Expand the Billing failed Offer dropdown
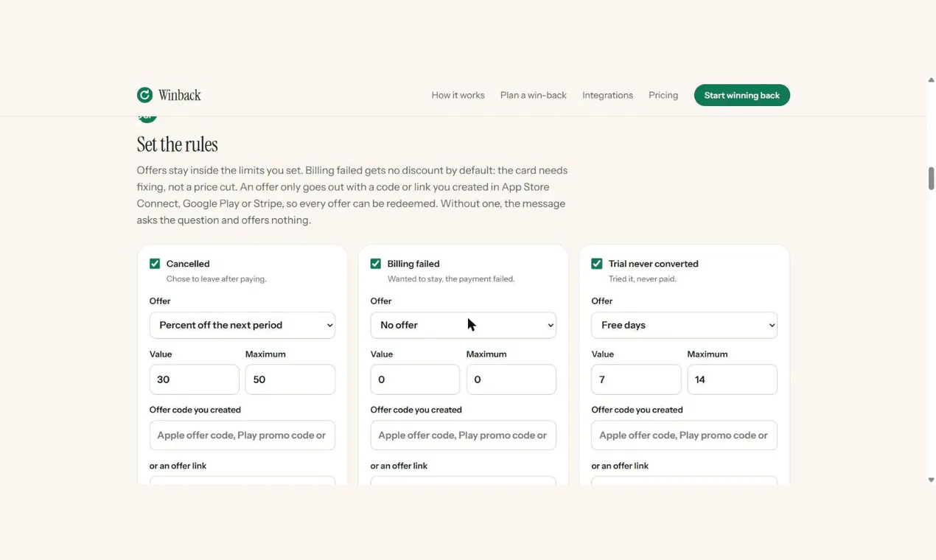The height and width of the screenshot is (560, 936). 464,325
